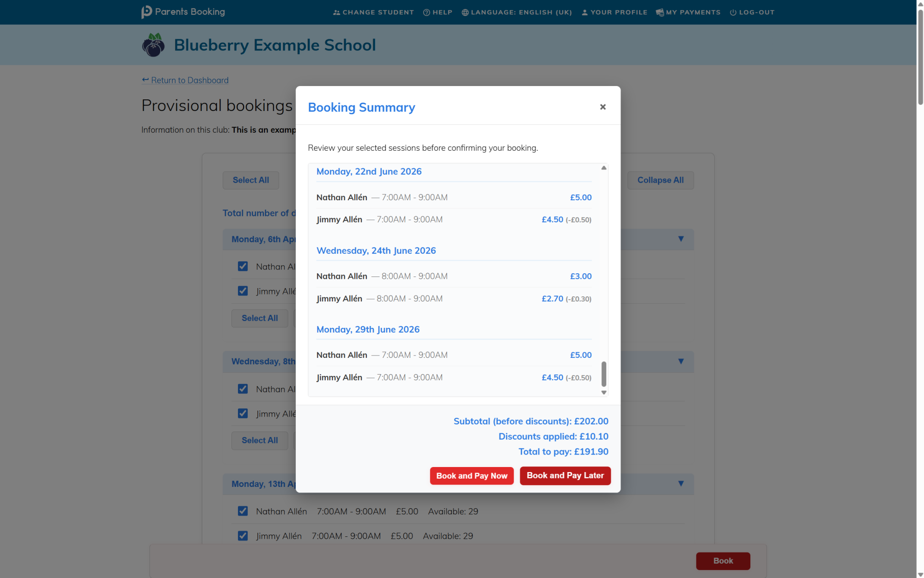
Task: Open Language: English (UK) selector
Action: (x=517, y=12)
